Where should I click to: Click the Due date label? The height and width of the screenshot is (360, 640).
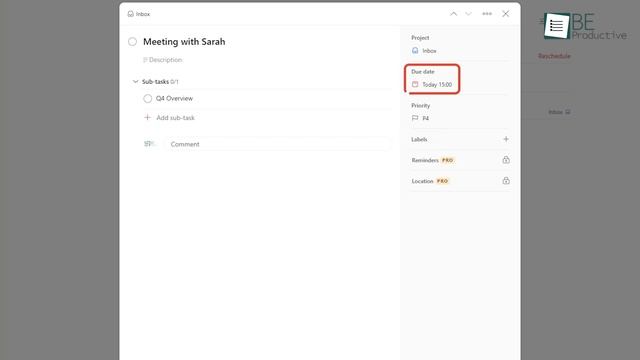click(x=423, y=71)
